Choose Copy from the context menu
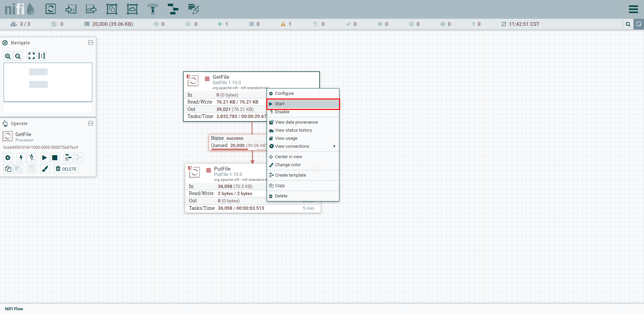Screen dimensions: 644x314 point(303,186)
